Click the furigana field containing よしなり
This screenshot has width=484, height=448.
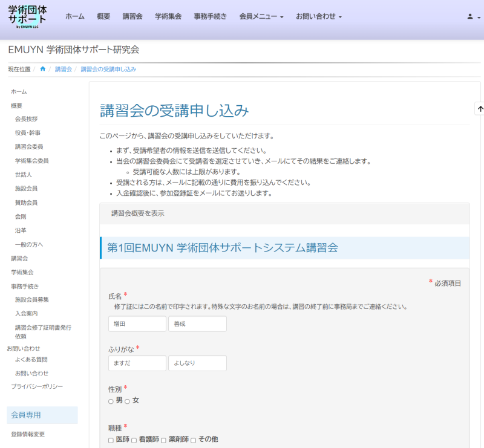197,363
